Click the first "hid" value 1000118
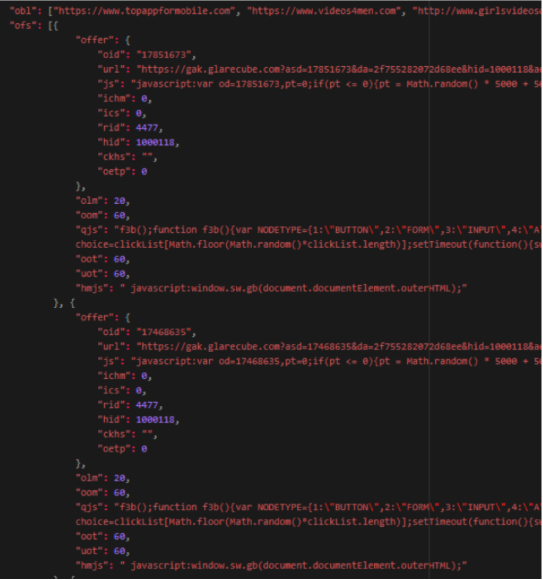 click(155, 142)
